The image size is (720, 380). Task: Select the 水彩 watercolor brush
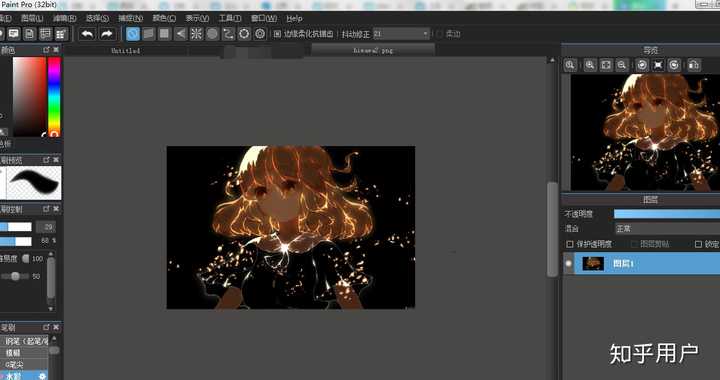24,376
